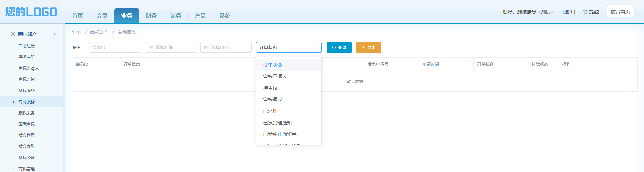Open the 前台首页 button
644x172 pixels.
pyautogui.click(x=620, y=11)
